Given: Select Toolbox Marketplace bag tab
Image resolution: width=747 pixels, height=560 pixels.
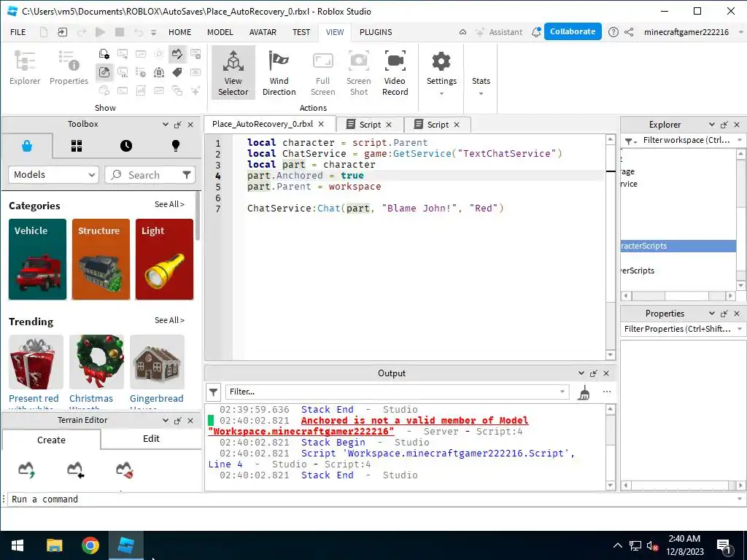Looking at the screenshot, I should tap(27, 146).
